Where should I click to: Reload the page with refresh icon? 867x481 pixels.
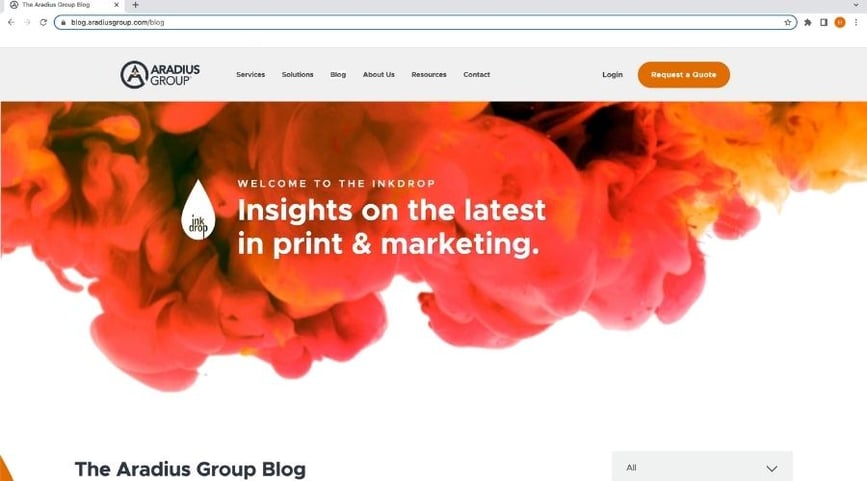point(43,22)
